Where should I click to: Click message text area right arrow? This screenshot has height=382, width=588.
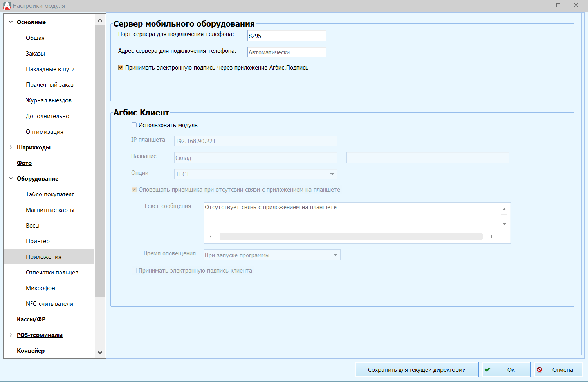click(492, 237)
